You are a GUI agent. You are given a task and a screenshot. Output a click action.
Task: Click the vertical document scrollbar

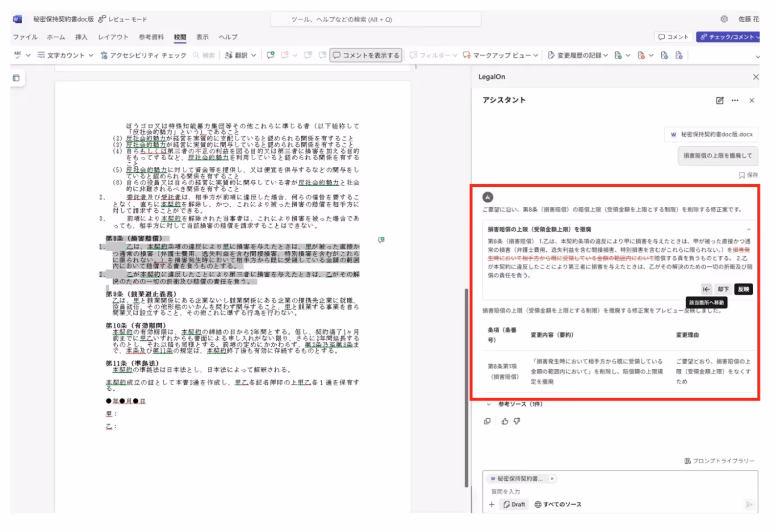click(x=467, y=387)
